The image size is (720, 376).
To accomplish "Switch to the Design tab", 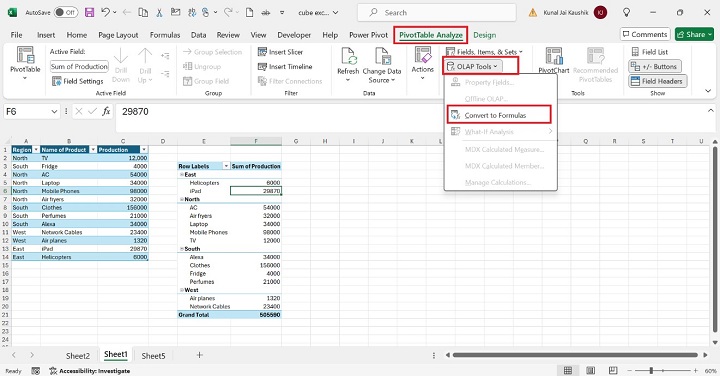I will (484, 35).
